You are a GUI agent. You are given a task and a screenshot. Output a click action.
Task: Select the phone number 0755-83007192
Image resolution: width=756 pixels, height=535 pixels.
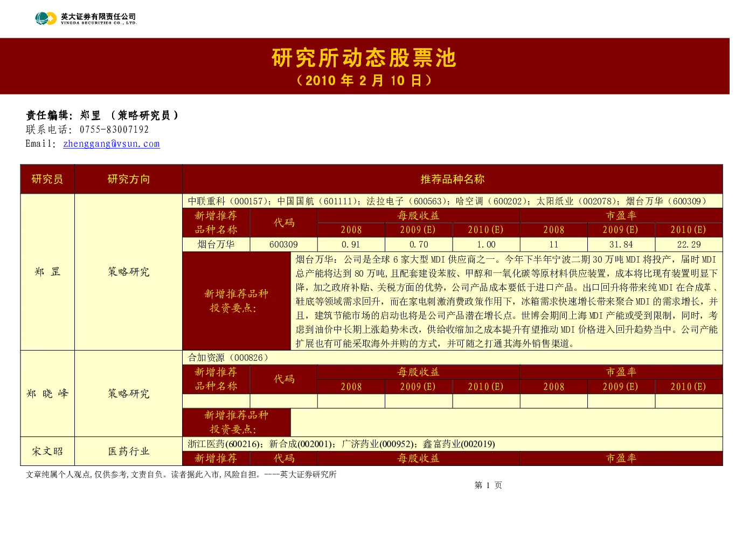point(114,130)
